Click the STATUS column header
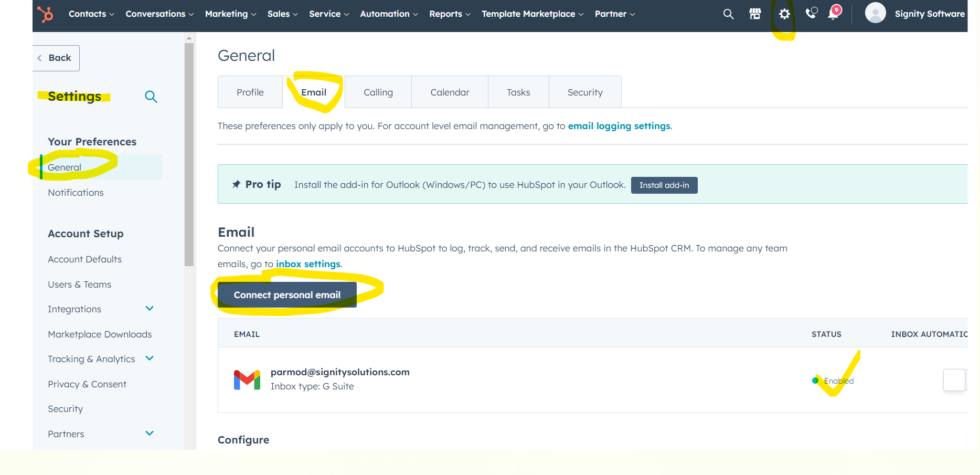This screenshot has height=475, width=980. pos(826,334)
